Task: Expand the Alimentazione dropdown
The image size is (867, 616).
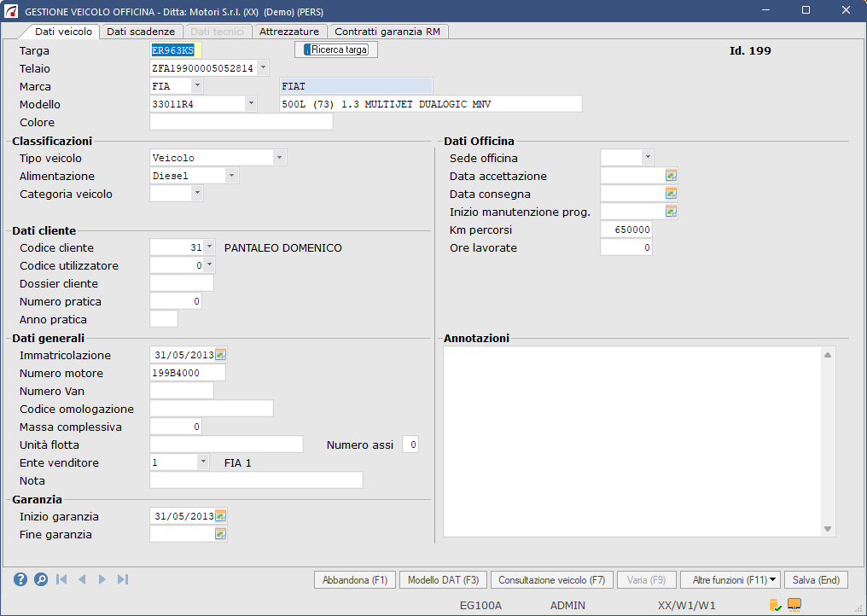Action: 231,176
